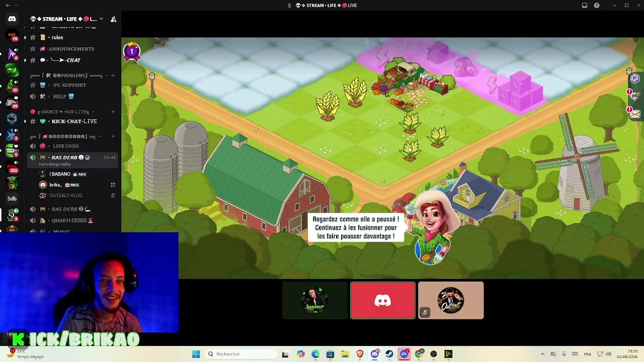Show hidden system tray icons chevron

[542, 354]
